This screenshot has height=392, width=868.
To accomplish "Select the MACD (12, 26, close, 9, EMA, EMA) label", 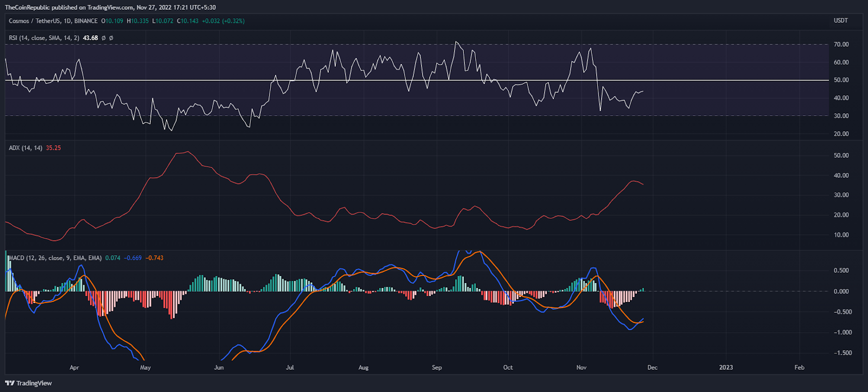I will coord(55,258).
